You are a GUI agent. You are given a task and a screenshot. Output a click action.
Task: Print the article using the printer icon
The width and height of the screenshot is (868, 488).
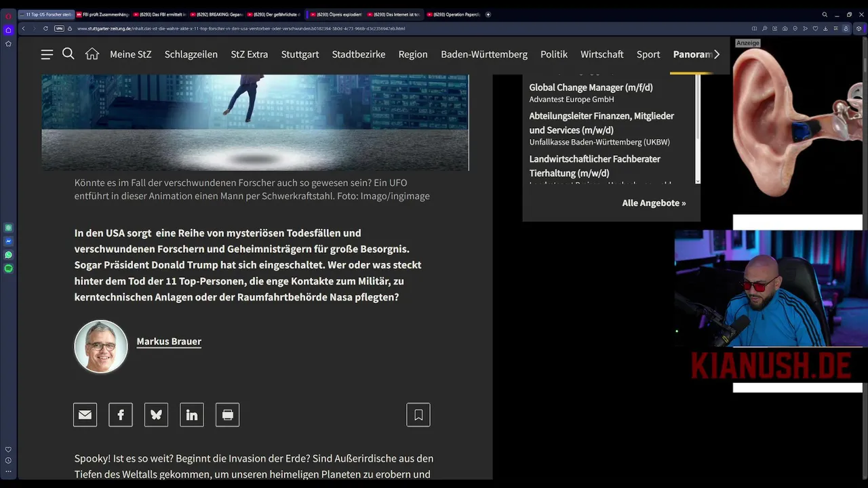point(227,415)
